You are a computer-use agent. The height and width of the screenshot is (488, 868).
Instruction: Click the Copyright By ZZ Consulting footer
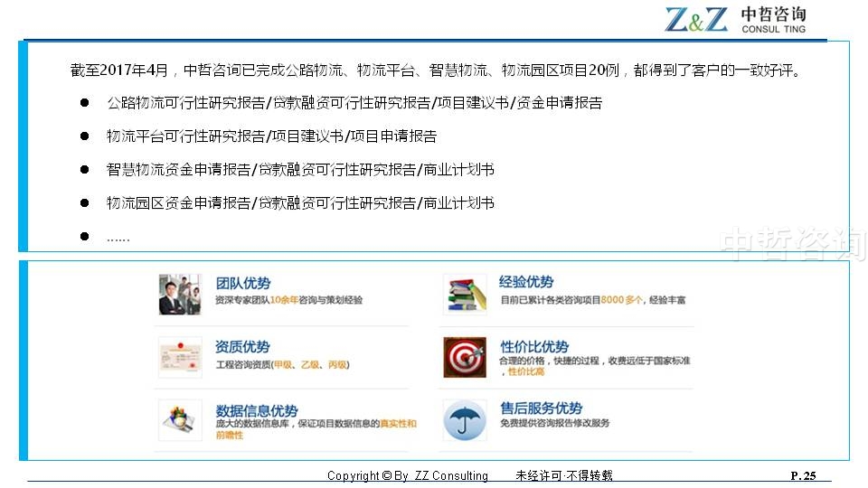407,476
